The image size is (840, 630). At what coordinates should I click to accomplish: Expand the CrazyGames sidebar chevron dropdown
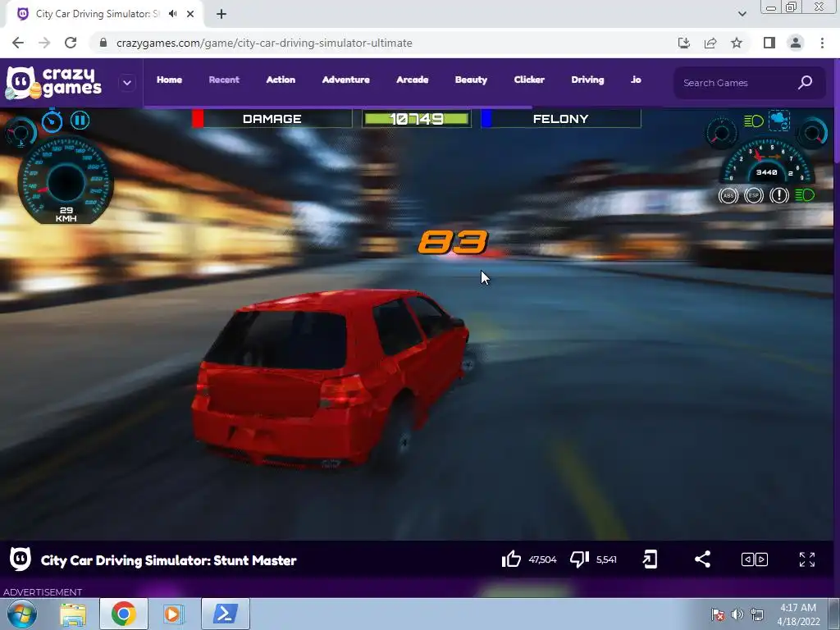(x=127, y=83)
